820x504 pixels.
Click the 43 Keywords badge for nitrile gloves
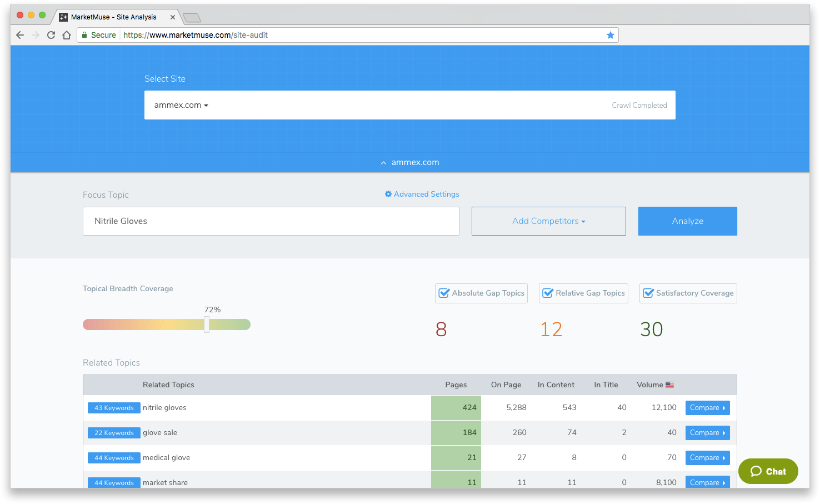tap(114, 408)
